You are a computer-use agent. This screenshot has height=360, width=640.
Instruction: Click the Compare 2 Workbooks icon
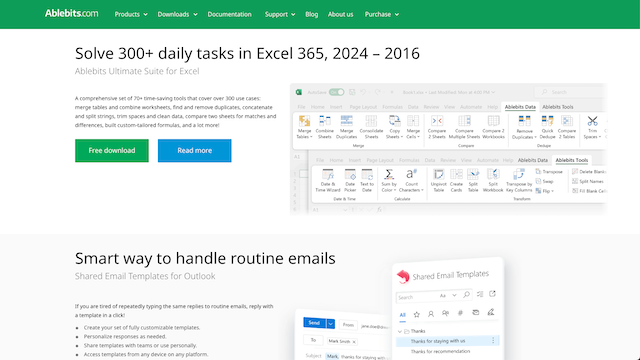(493, 121)
